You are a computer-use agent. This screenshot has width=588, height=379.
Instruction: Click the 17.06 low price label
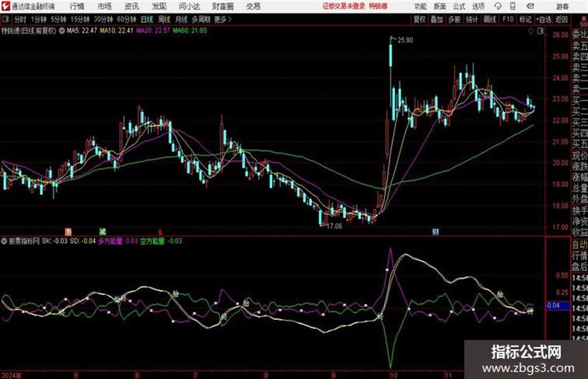[x=334, y=226]
